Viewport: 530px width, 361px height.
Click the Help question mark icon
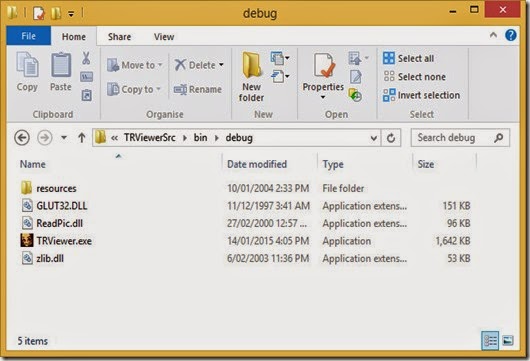coord(511,35)
